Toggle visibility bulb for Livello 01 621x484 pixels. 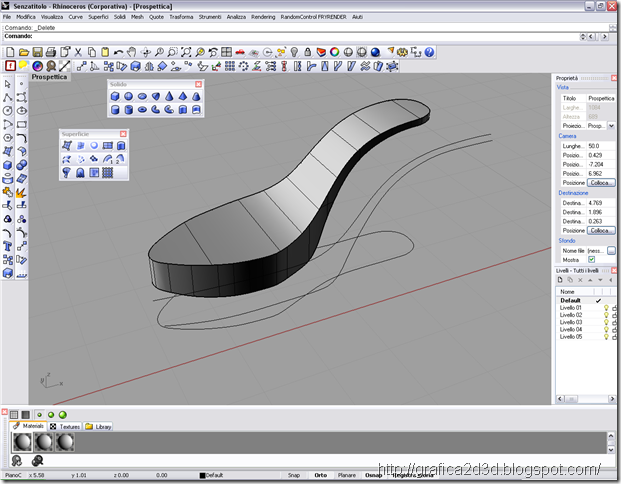pyautogui.click(x=606, y=308)
